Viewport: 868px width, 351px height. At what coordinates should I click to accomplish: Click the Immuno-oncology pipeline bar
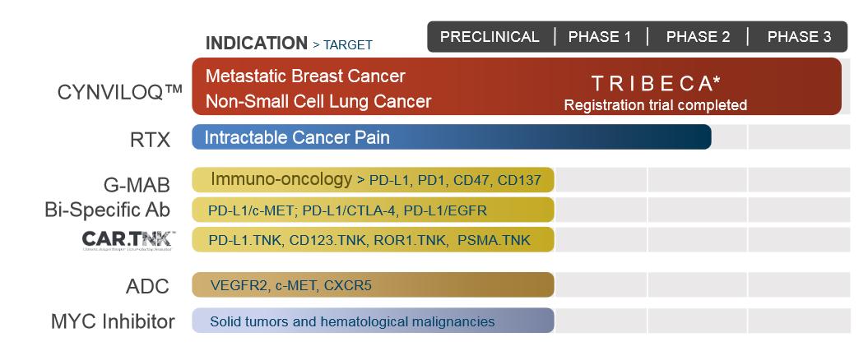pos(373,180)
